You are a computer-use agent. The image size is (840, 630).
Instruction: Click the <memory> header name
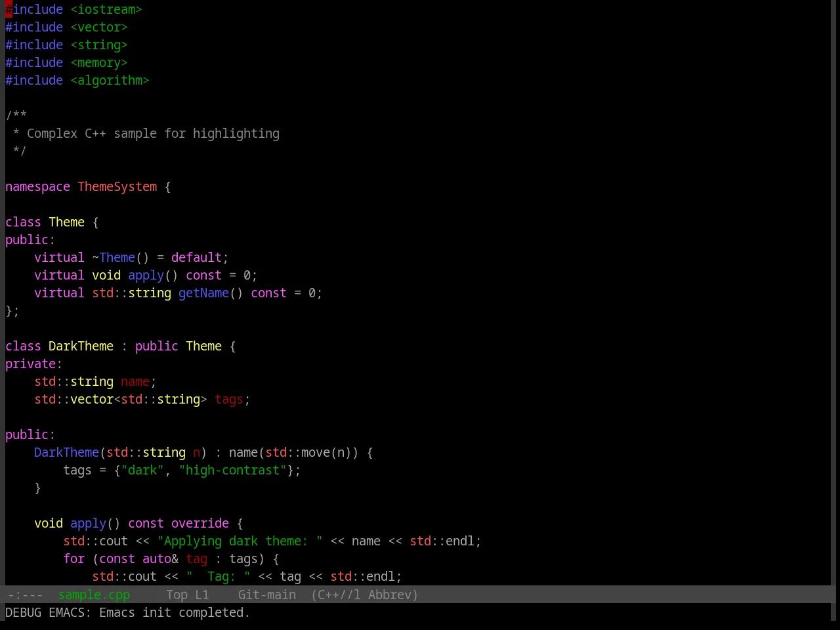click(99, 62)
